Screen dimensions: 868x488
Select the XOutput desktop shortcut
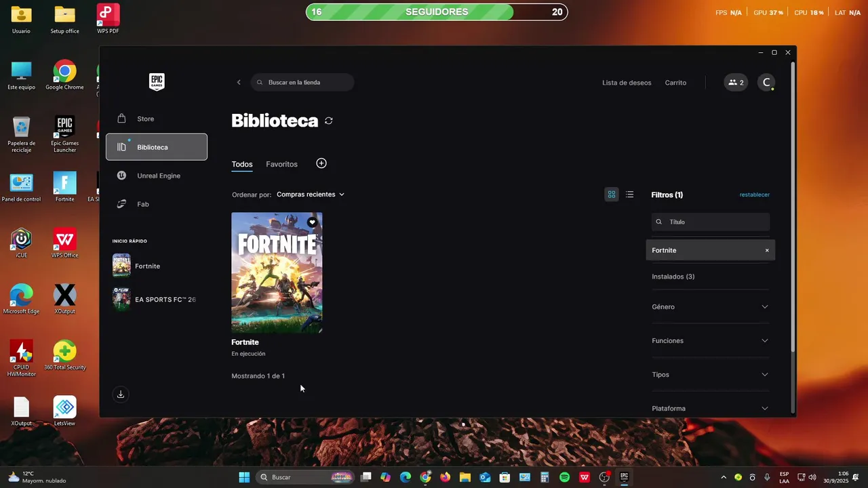coord(64,299)
